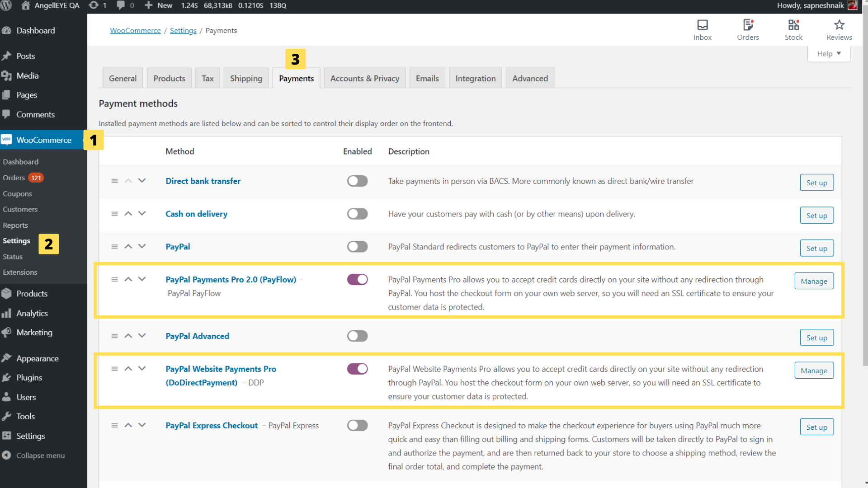868x488 pixels.
Task: Switch to the General settings tab
Action: (123, 78)
